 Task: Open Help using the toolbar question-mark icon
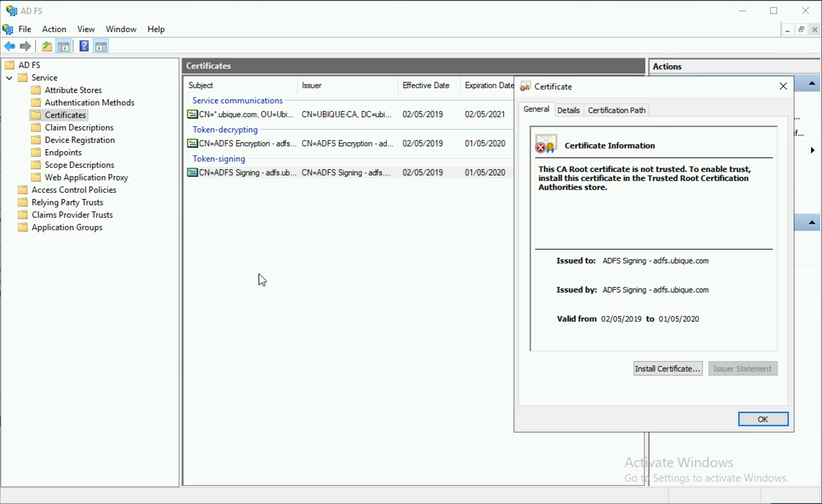(x=84, y=46)
